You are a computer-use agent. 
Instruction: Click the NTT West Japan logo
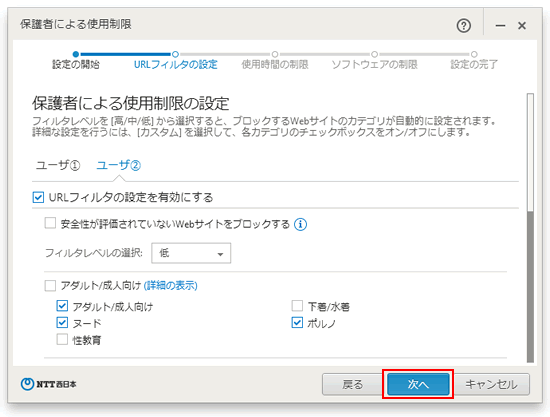tap(48, 384)
